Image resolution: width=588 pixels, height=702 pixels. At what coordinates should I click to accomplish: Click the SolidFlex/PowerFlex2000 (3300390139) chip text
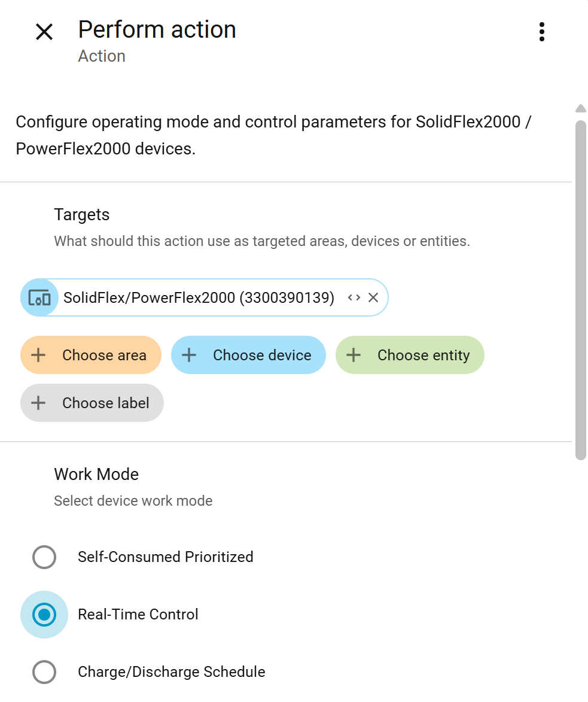click(199, 297)
